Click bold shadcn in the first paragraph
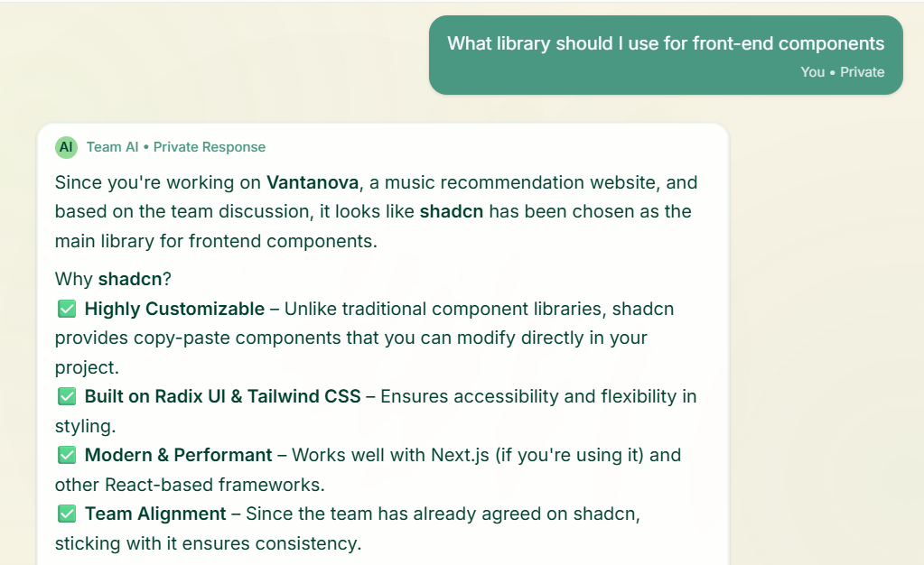 [452, 211]
